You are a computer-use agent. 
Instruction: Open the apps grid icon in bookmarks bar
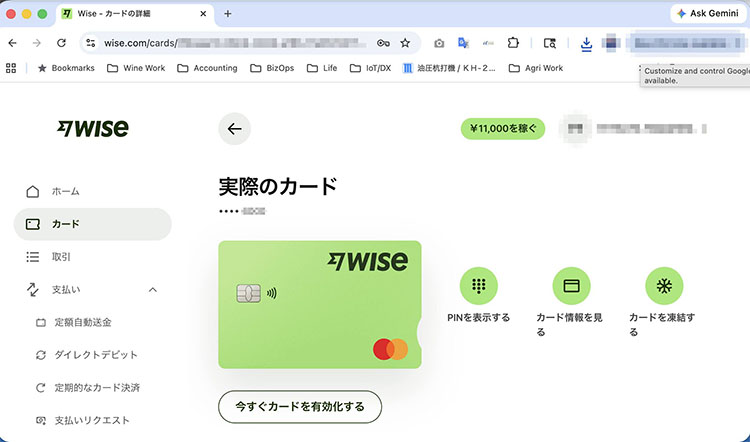coord(11,68)
